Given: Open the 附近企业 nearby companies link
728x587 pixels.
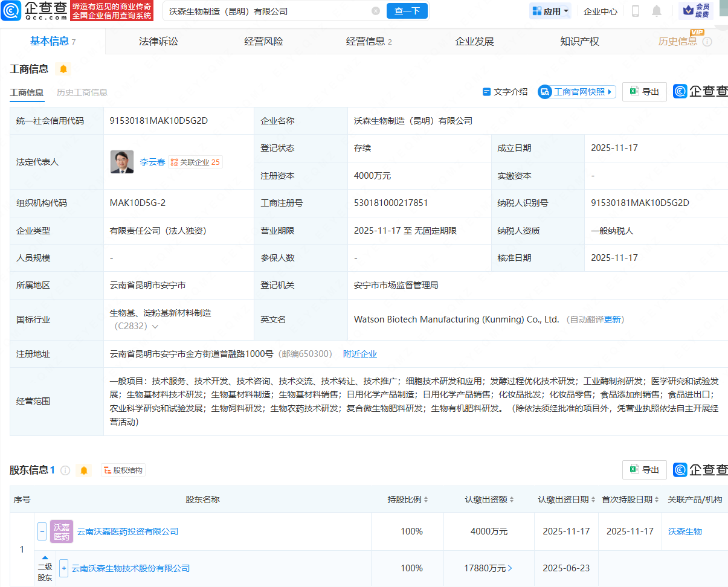Looking at the screenshot, I should [x=359, y=354].
